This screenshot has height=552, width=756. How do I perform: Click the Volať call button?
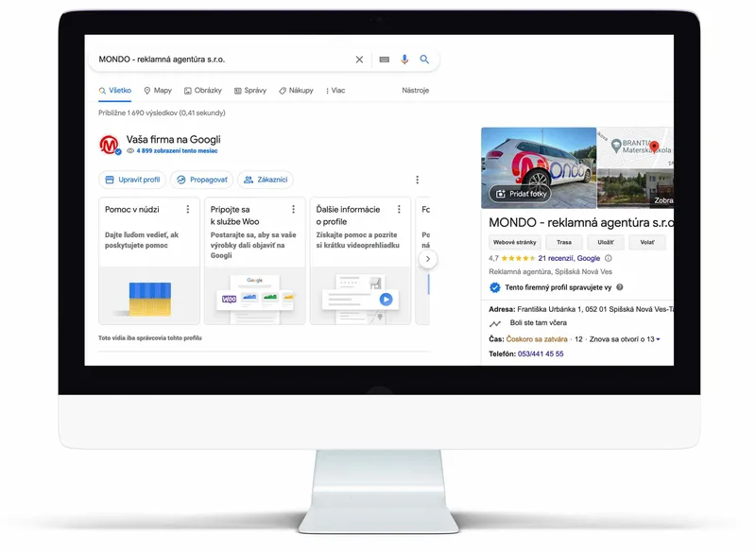pos(647,243)
